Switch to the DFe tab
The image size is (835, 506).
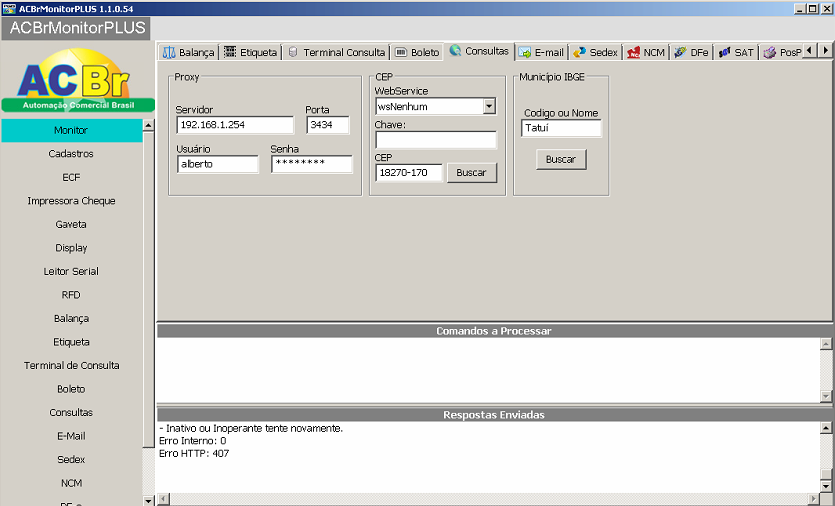[x=692, y=52]
